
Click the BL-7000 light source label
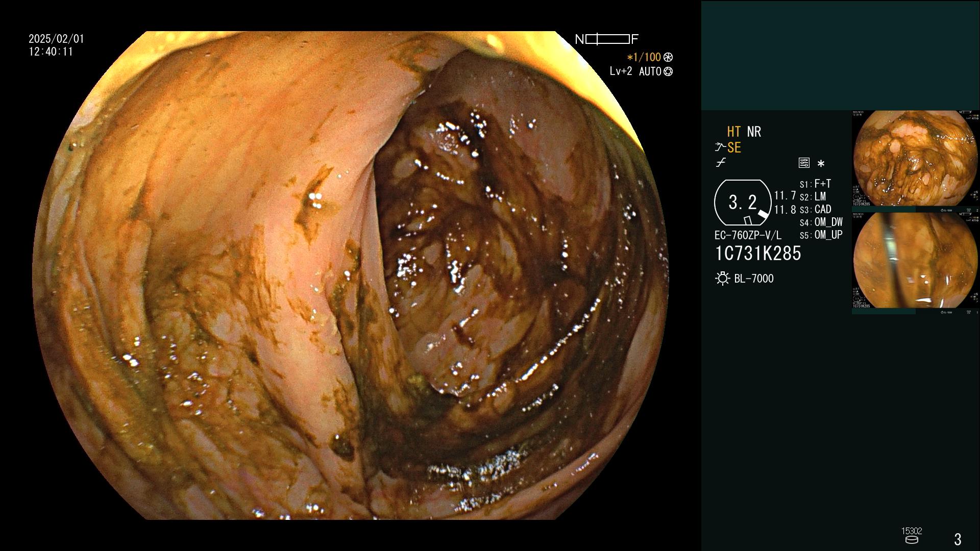point(754,279)
